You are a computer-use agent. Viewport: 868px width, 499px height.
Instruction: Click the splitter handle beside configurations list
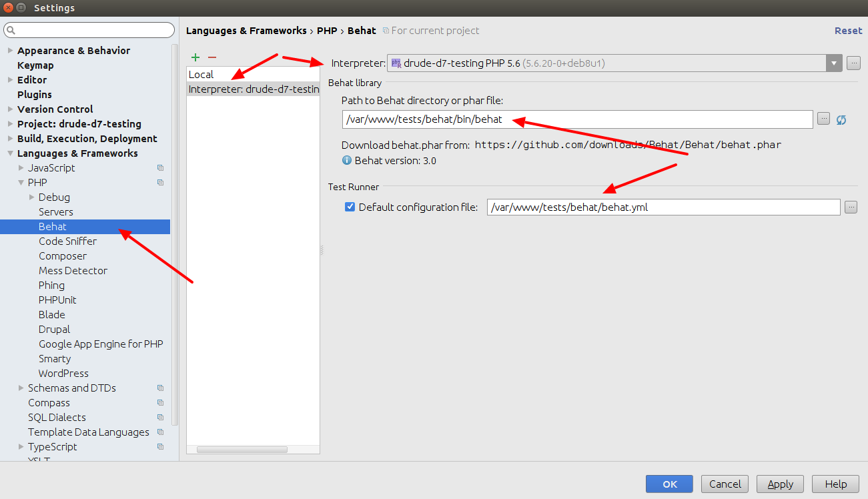click(x=322, y=250)
